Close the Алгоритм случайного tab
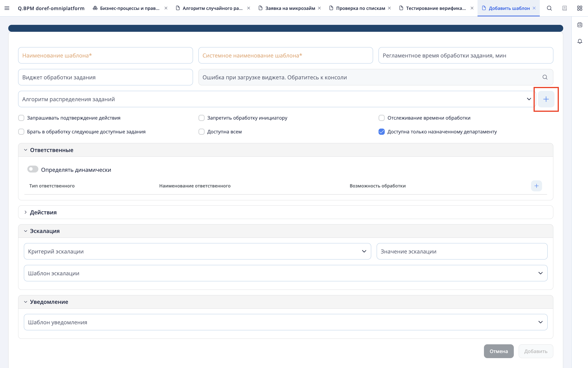The height and width of the screenshot is (368, 588). [249, 8]
